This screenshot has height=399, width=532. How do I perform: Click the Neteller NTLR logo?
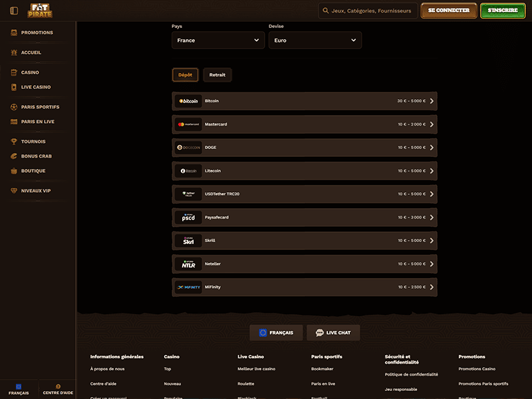pyautogui.click(x=188, y=263)
